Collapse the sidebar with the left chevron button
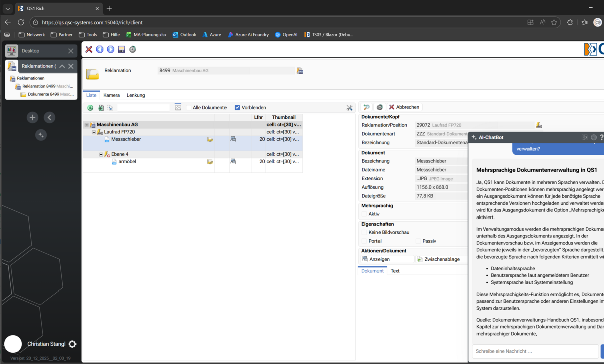This screenshot has height=364, width=604. click(49, 117)
